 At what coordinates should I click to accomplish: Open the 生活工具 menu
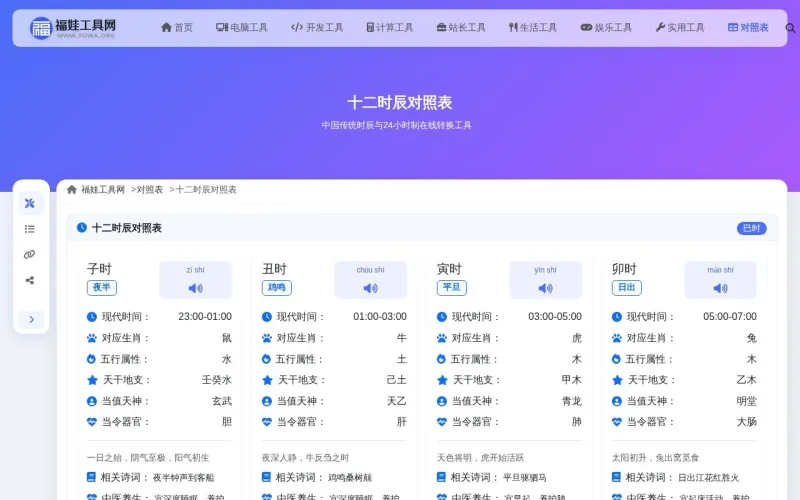[533, 28]
